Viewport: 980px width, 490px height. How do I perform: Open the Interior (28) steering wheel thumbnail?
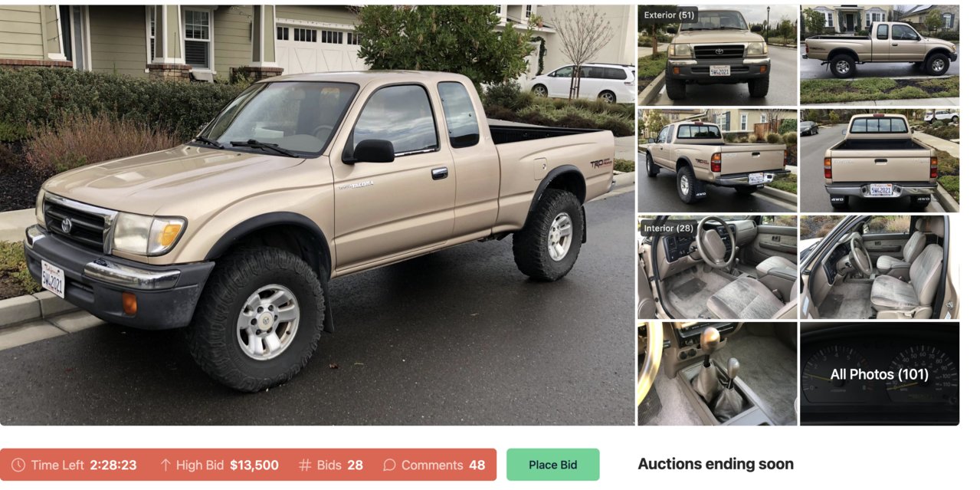[717, 267]
